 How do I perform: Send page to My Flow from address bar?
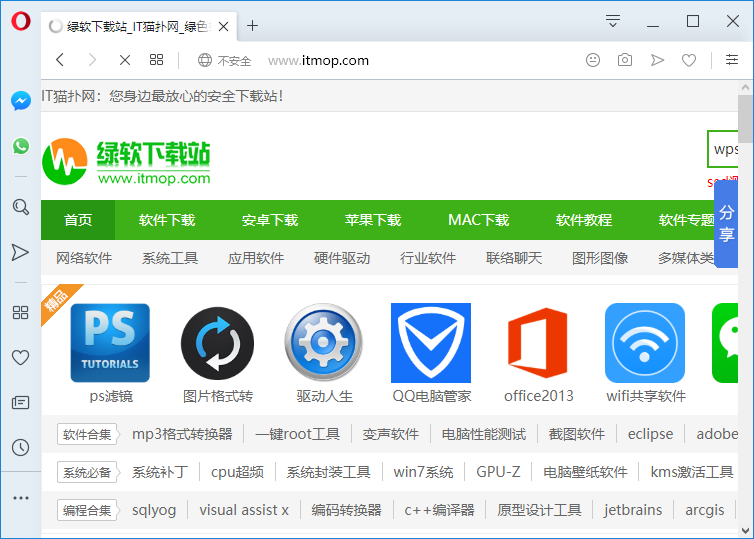657,60
